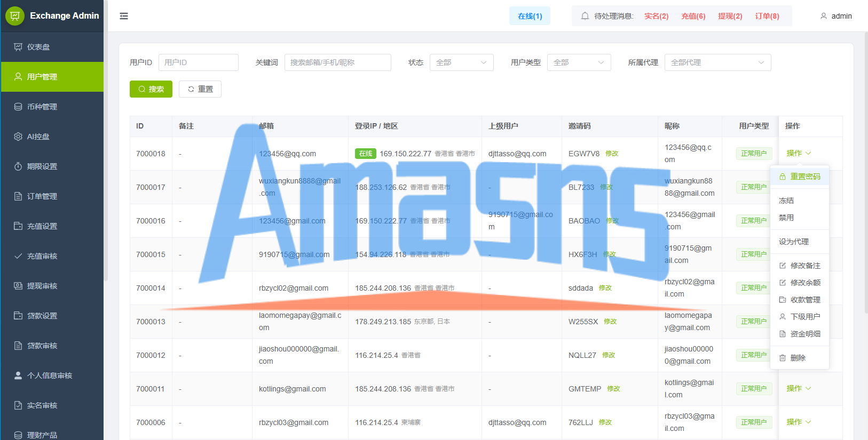This screenshot has width=868, height=440.
Task: Click the green 搜索 button
Action: 151,89
